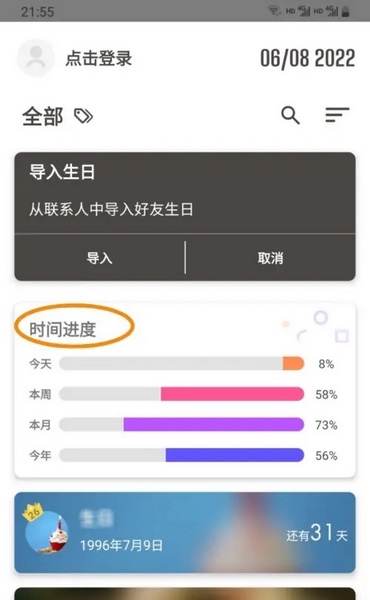Tap the 时间进度 card title
Screen dimensions: 370x600
tap(63, 329)
